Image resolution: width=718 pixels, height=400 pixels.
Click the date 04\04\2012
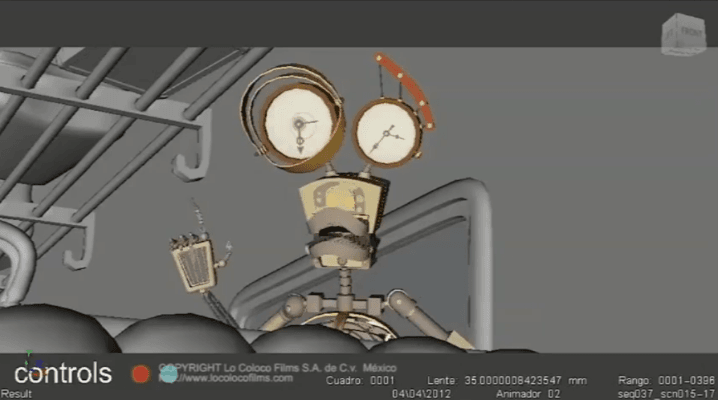421,394
